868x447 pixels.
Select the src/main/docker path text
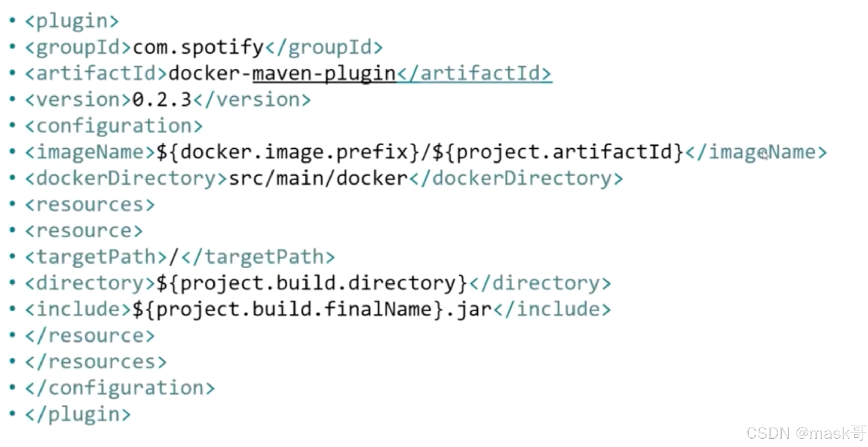(x=318, y=179)
